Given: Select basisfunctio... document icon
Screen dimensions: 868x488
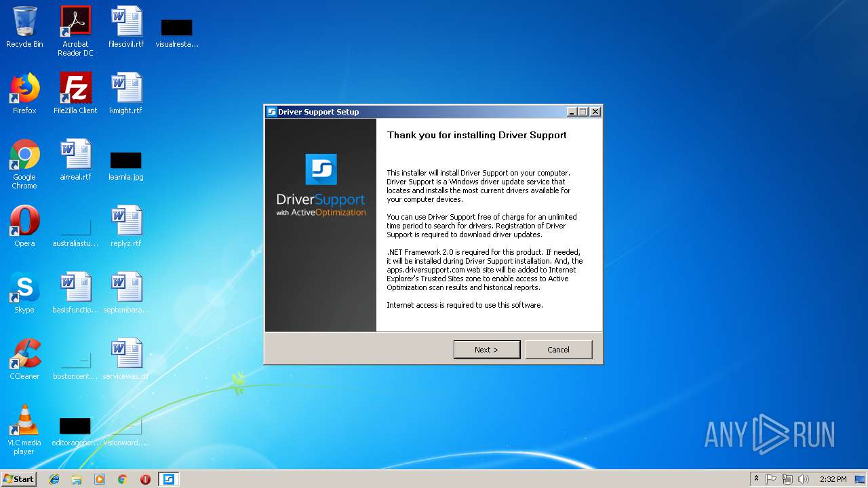Looking at the screenshot, I should pyautogui.click(x=75, y=293).
